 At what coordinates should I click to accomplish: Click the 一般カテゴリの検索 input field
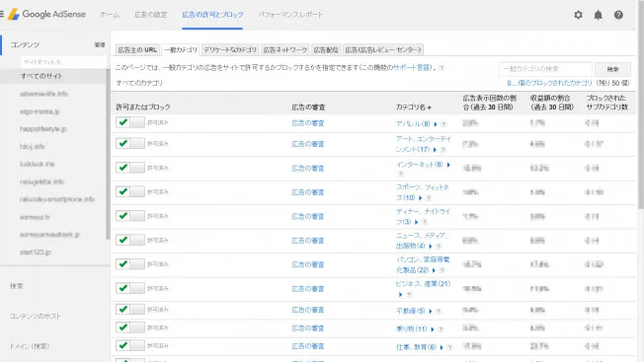coord(545,69)
